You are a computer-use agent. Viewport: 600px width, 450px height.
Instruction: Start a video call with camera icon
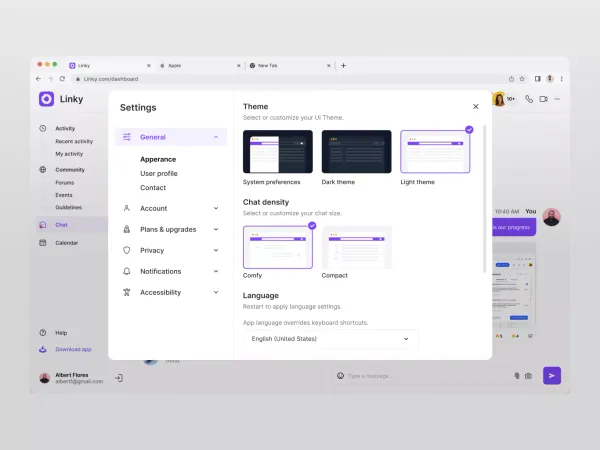(x=543, y=99)
